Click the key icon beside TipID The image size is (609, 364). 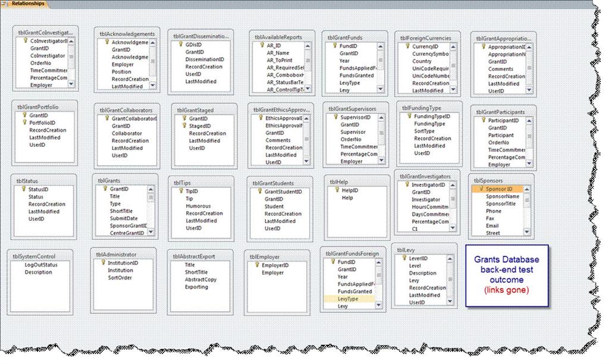tap(181, 191)
